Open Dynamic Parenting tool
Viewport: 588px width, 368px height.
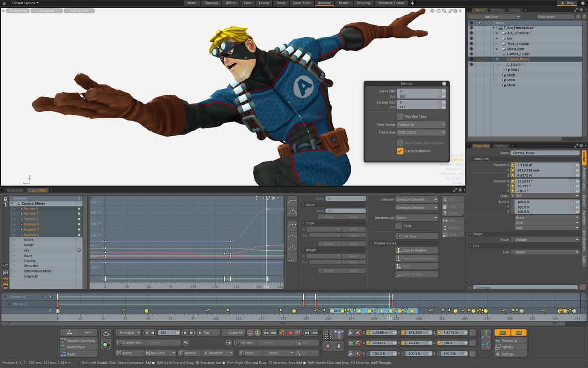[x=78, y=340]
